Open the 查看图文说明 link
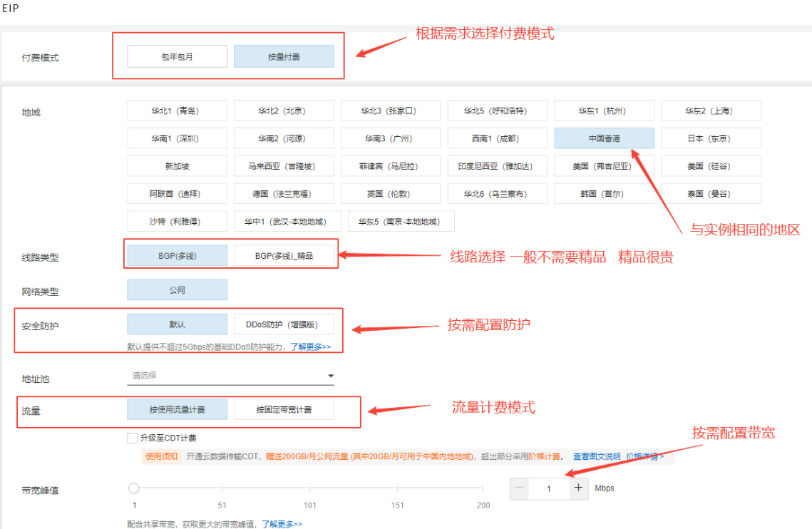 pos(596,456)
